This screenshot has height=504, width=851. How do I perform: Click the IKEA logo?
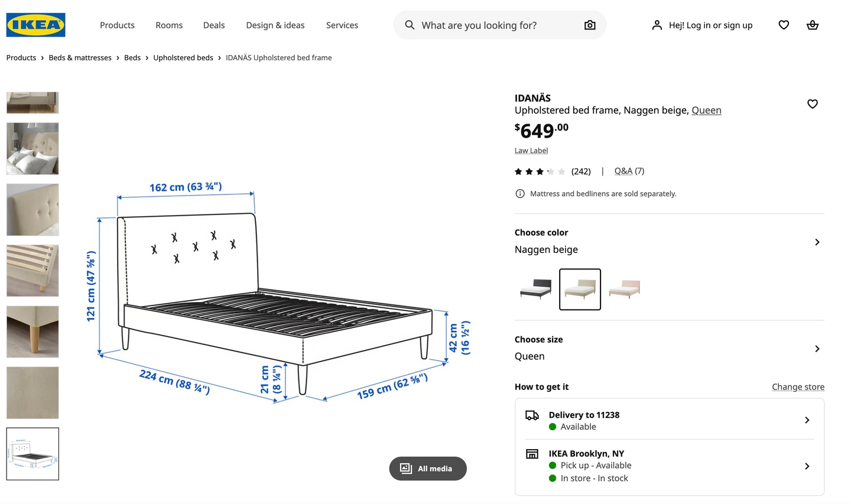coord(35,25)
